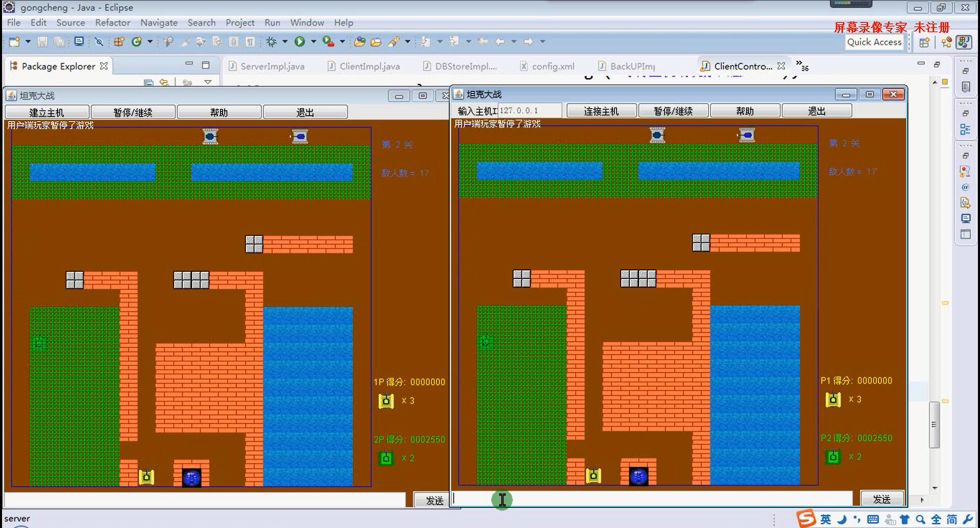Click Collapse All in Package Explorer
Viewport: 980px width, 528px height.
pos(149,82)
